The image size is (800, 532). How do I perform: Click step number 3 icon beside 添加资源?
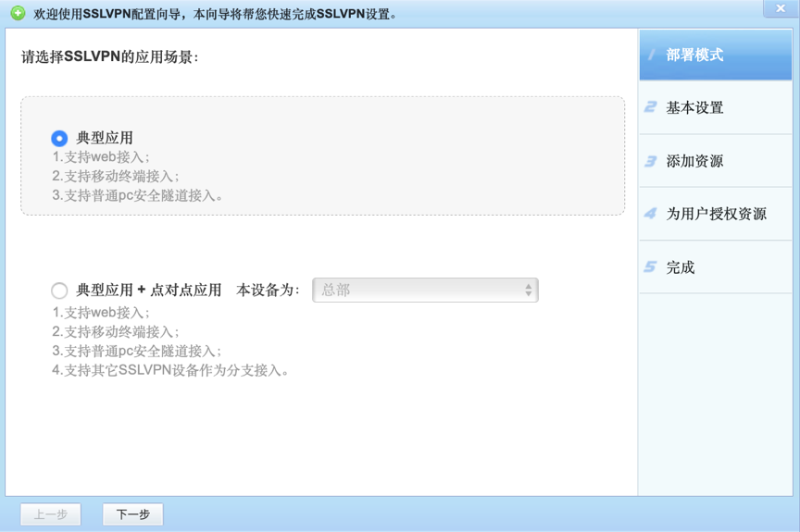650,161
